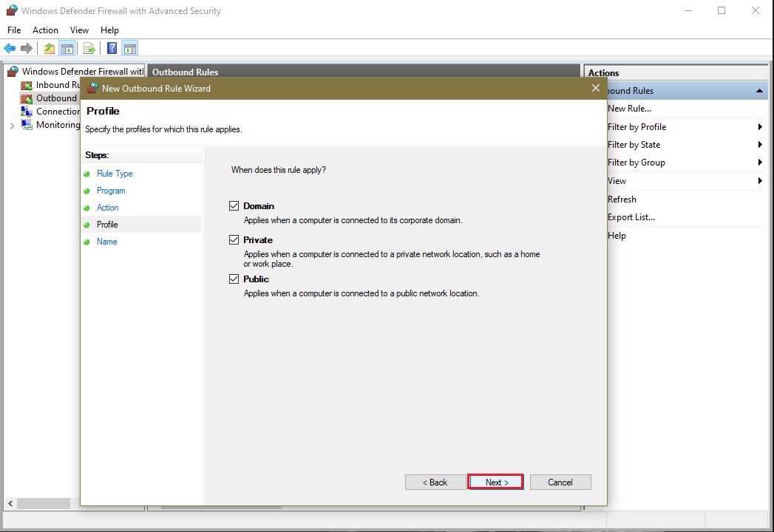Go to the Action step link
The image size is (774, 532).
108,208
